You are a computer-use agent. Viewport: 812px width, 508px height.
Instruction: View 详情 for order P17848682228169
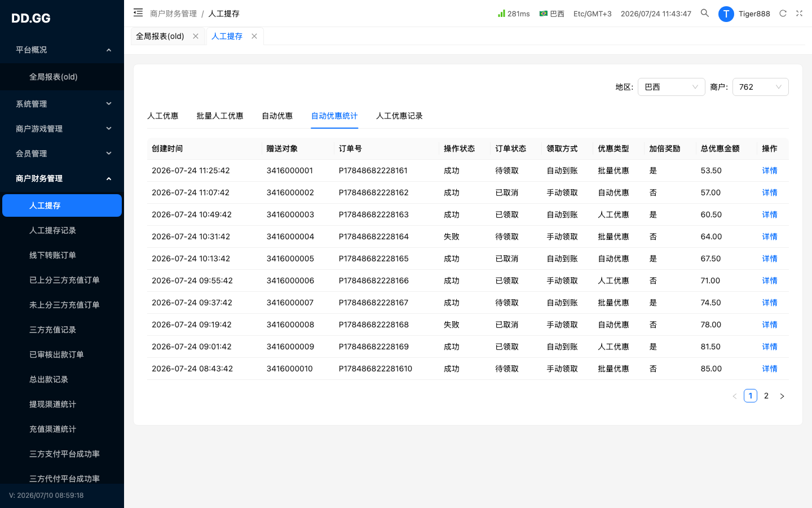tap(770, 347)
